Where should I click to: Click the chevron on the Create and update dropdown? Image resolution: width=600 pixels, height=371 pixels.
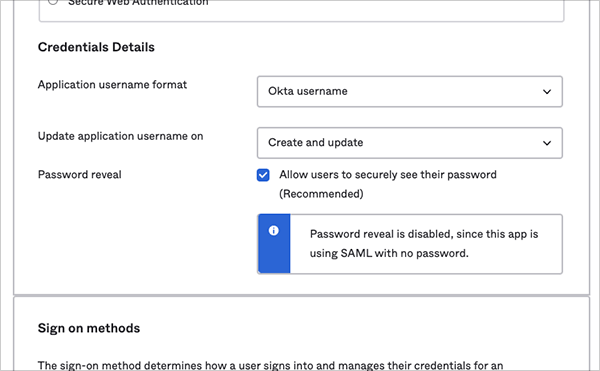(x=547, y=143)
